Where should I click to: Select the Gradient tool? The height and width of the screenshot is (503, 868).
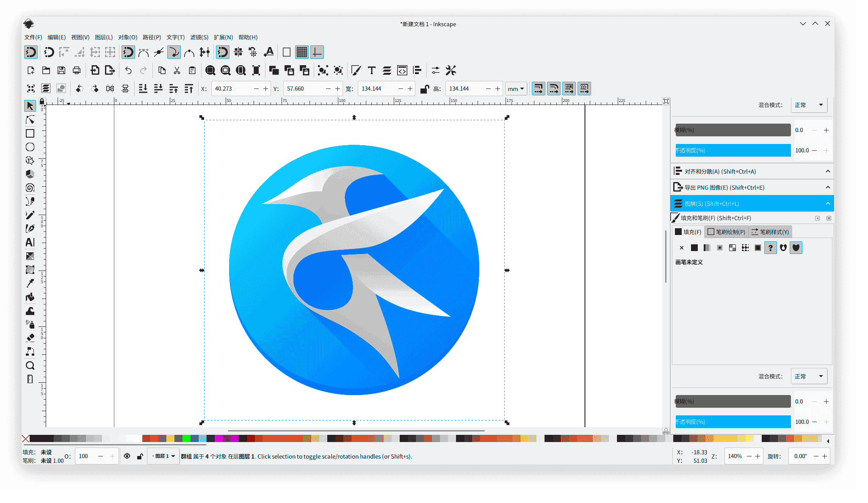(30, 256)
